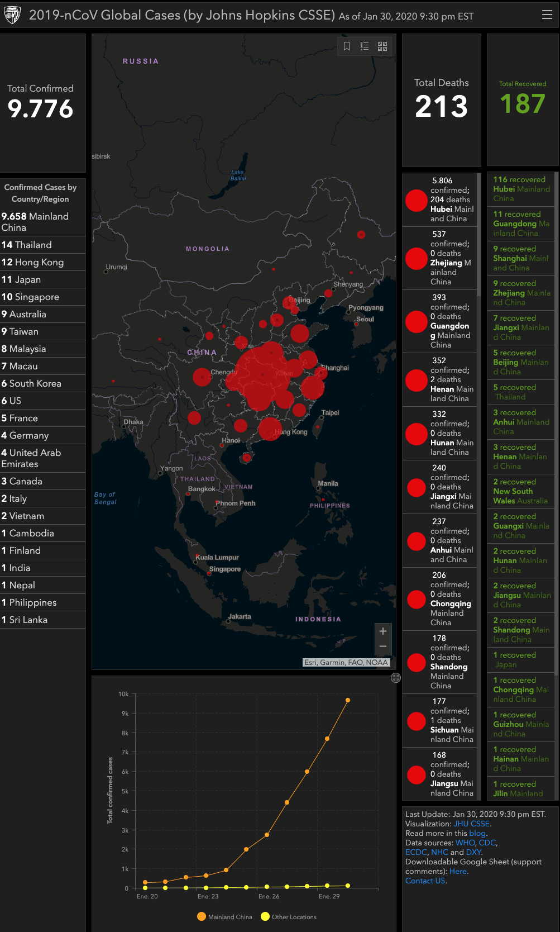Click the Jan 30 orange data point
Screen dimensions: 560x932
(348, 700)
